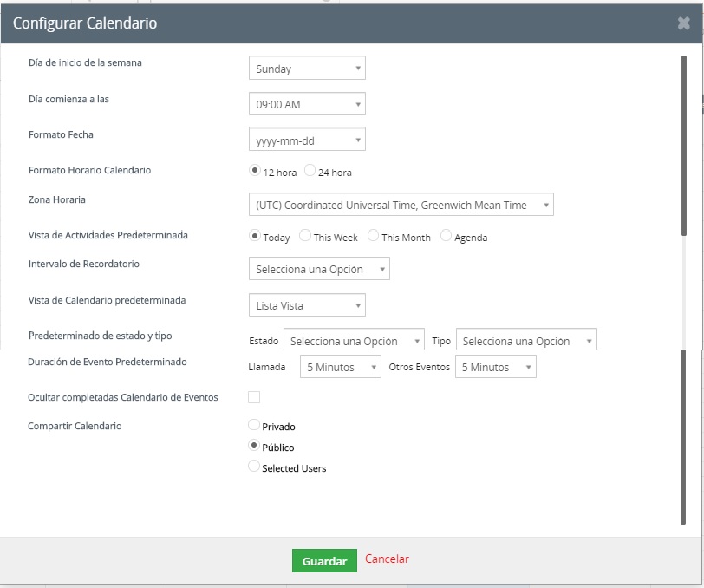The width and height of the screenshot is (704, 588).
Task: Open the Tipo default type dropdown
Action: click(526, 341)
